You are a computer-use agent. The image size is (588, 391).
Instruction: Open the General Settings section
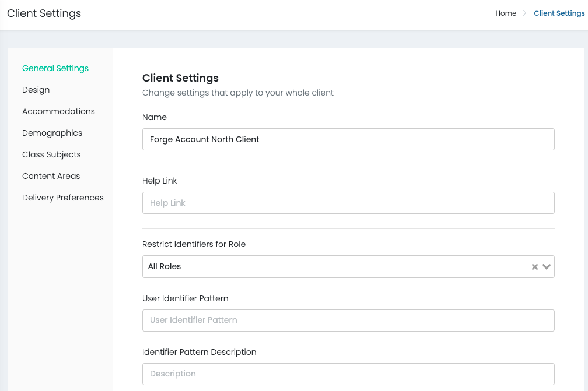click(55, 68)
